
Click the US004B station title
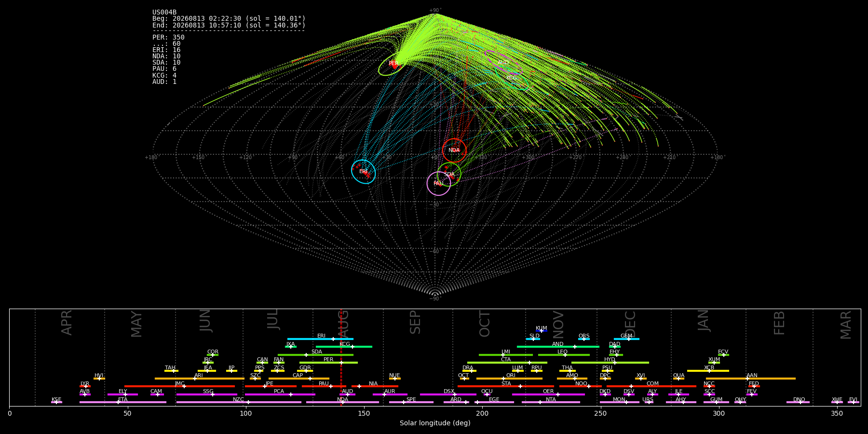[x=164, y=13]
